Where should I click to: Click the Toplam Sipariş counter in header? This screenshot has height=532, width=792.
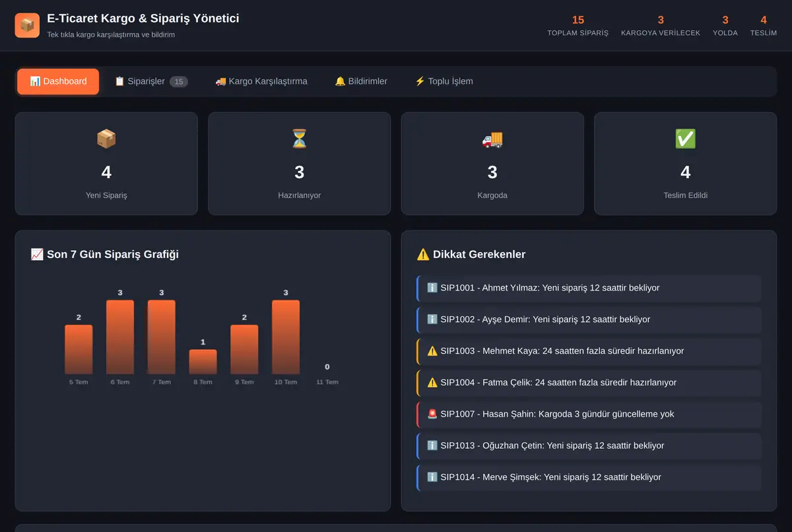coord(578,26)
